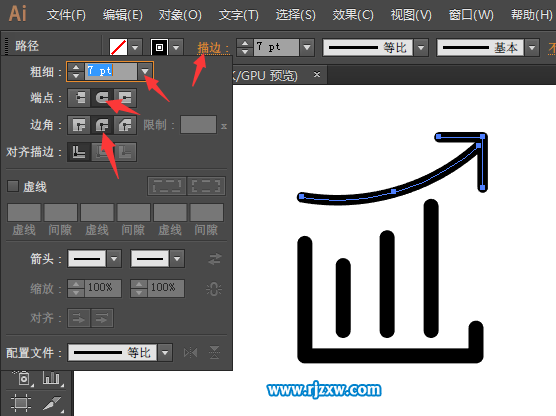Screen dimensions: 556x416
Task: Expand the fill color dropdown arrow
Action: pos(135,47)
